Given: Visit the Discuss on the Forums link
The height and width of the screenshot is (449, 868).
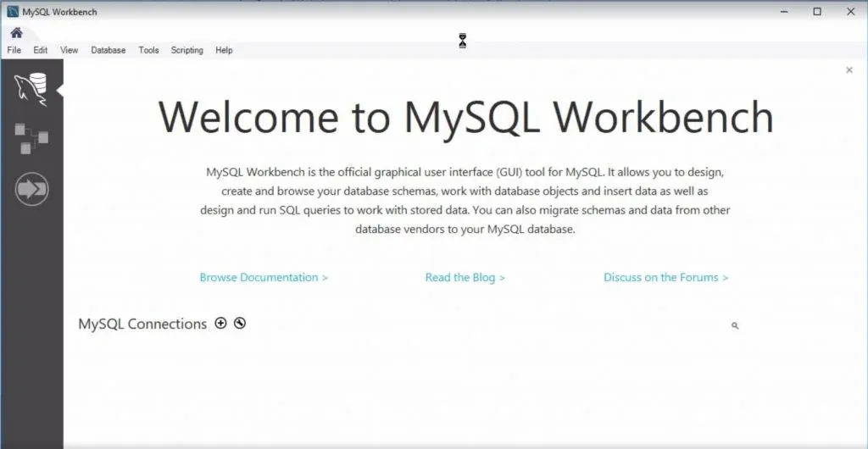Looking at the screenshot, I should (x=665, y=277).
